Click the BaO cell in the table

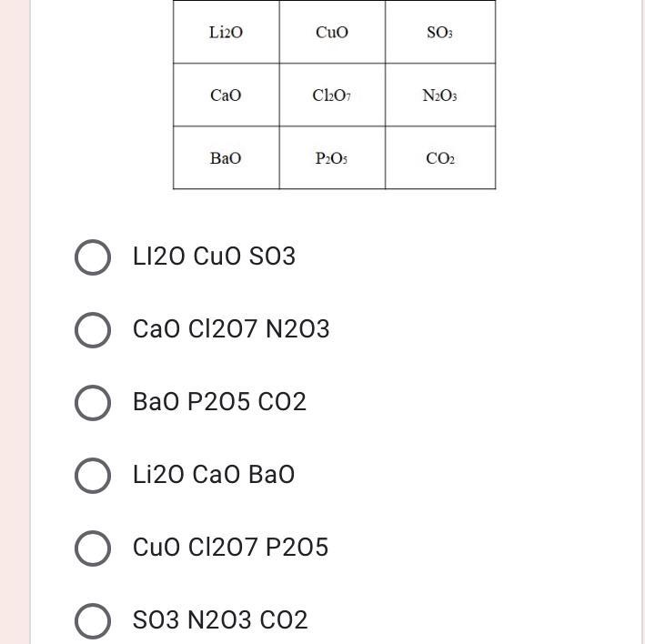pyautogui.click(x=226, y=158)
